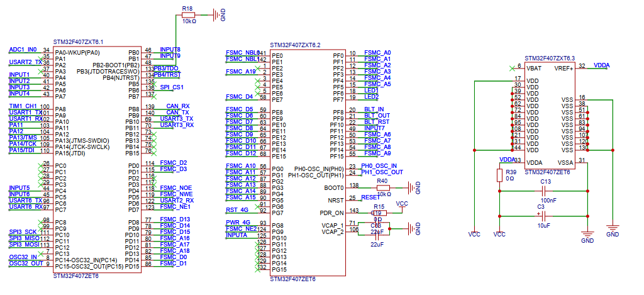
Task: Select the FSMC_A18 net label
Action: pos(175,250)
